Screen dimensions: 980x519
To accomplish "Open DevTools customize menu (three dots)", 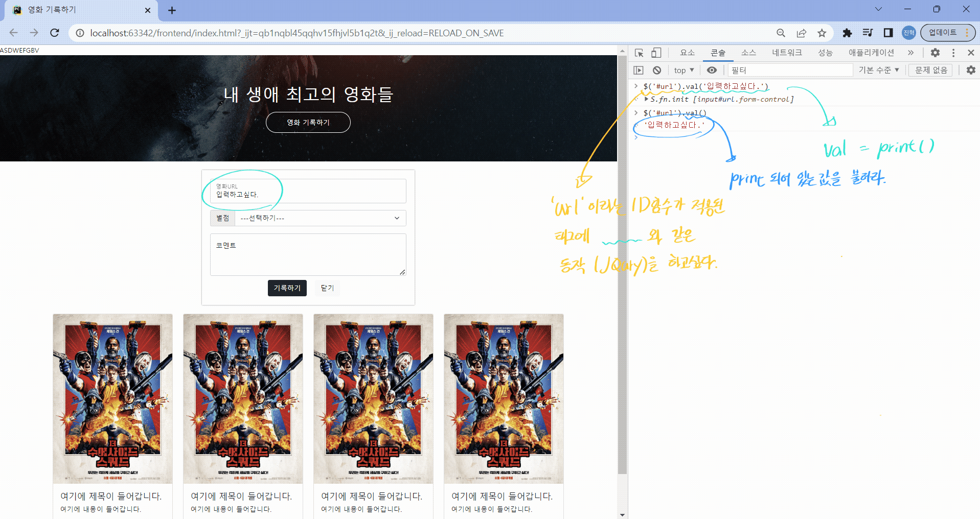I will (953, 53).
